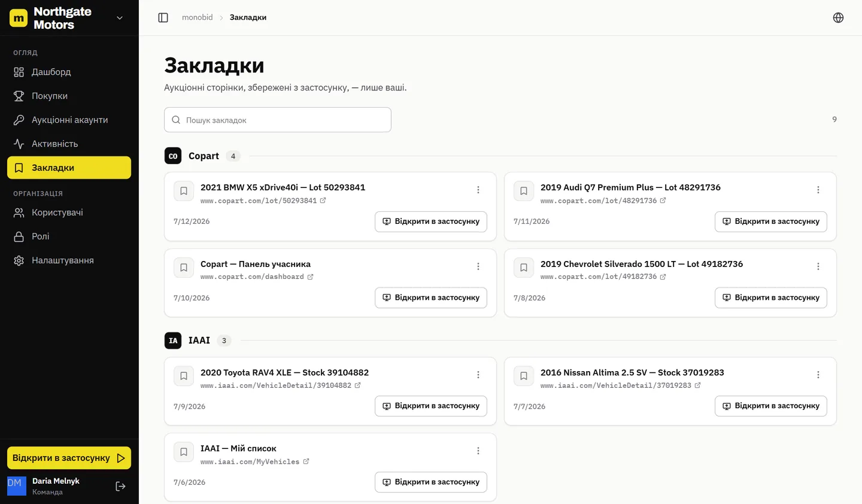Open external link icon for copart.com/lot/48291736
862x504 pixels.
click(x=663, y=201)
